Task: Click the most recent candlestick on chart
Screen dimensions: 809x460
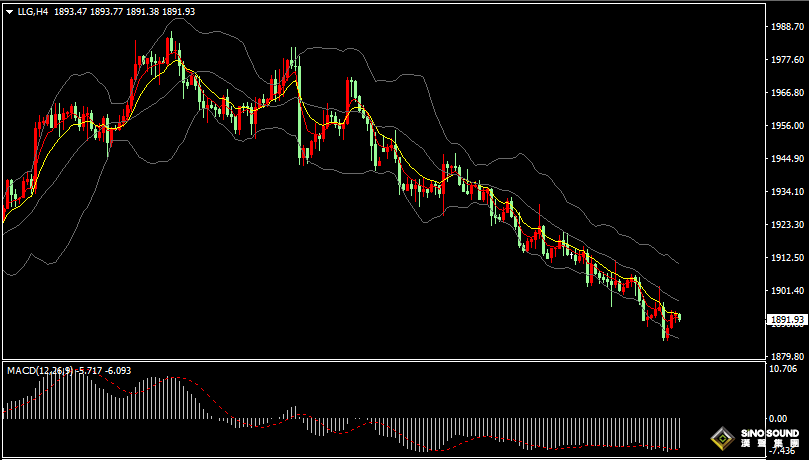Action: 679,317
